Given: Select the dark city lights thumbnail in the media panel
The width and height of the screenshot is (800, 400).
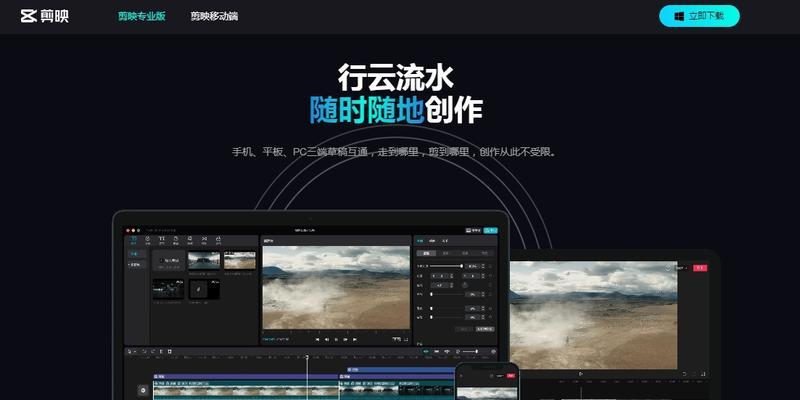Looking at the screenshot, I should (x=168, y=289).
